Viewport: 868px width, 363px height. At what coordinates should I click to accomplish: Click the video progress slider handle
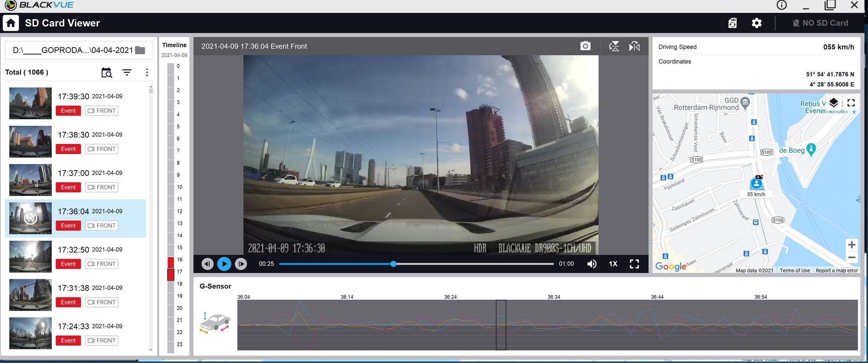point(393,264)
